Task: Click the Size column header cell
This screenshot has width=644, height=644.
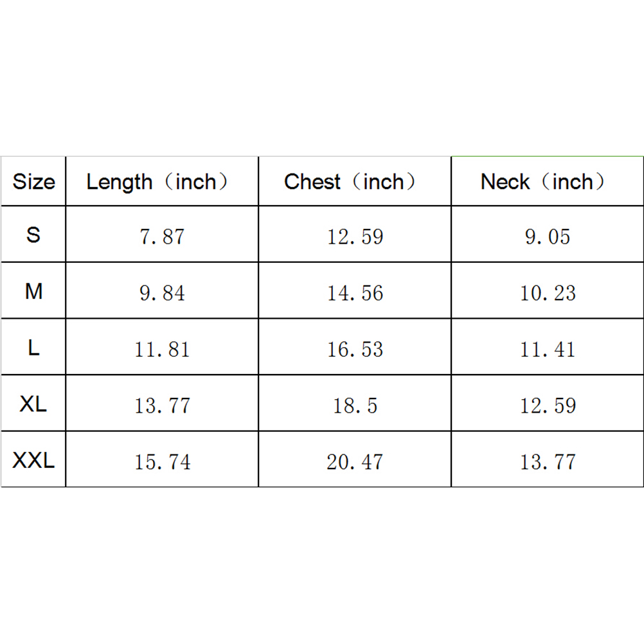Action: point(33,182)
